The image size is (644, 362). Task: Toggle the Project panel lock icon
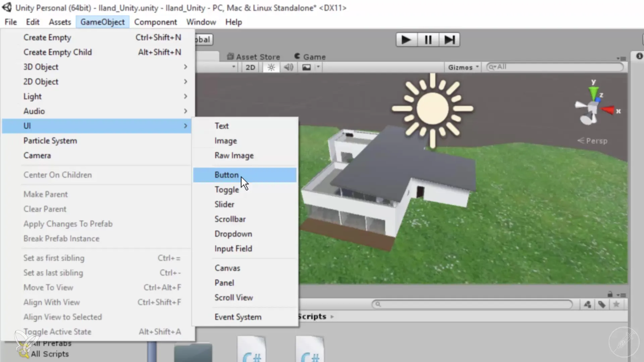[610, 294]
